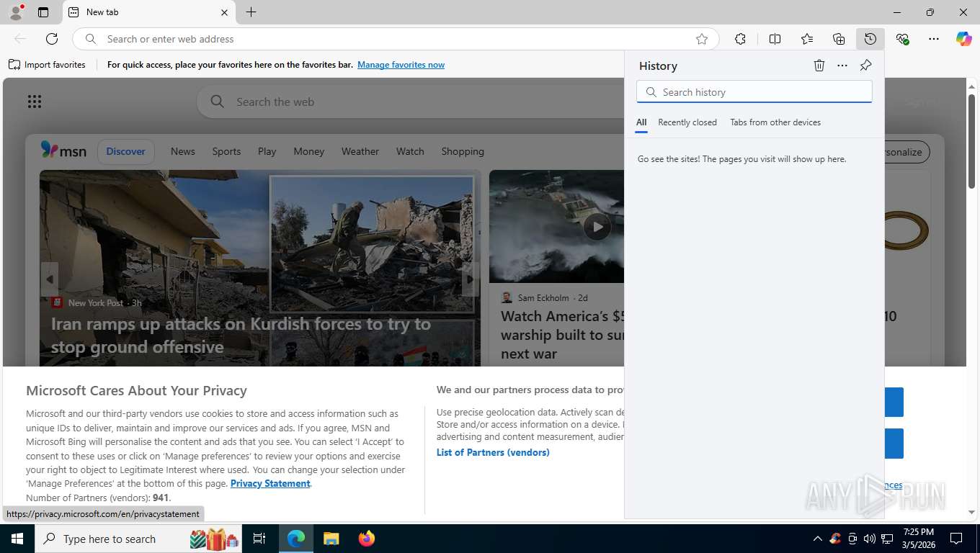Click the page scroll down arrow
Viewport: 980px width, 553px height.
coord(971,512)
